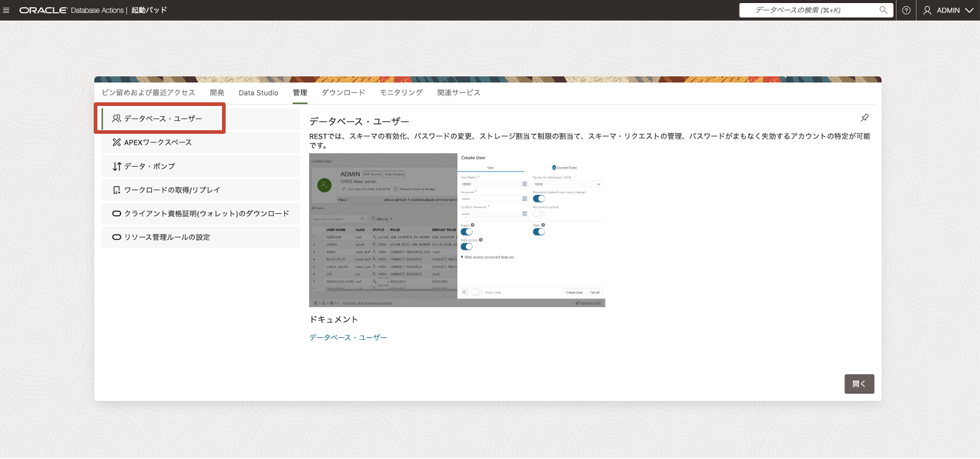Viewport: 980px width, 459px height.
Task: Open the hamburger navigation menu
Action: click(x=7, y=10)
